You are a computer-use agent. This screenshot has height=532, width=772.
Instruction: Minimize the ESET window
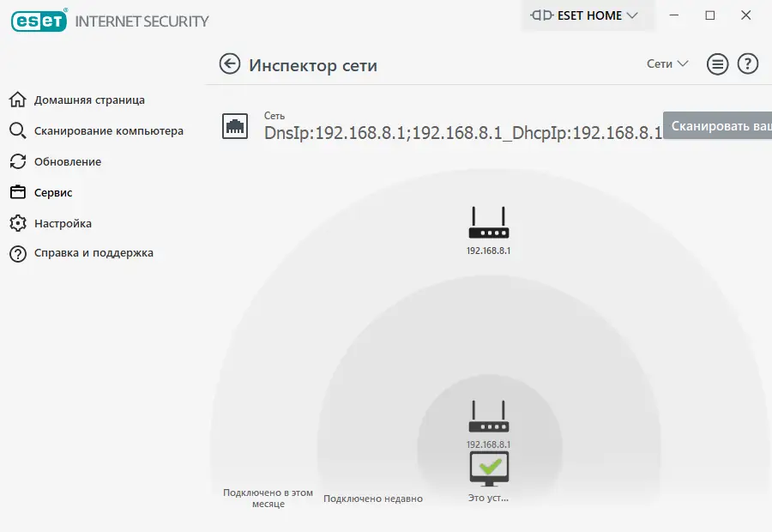pos(673,15)
